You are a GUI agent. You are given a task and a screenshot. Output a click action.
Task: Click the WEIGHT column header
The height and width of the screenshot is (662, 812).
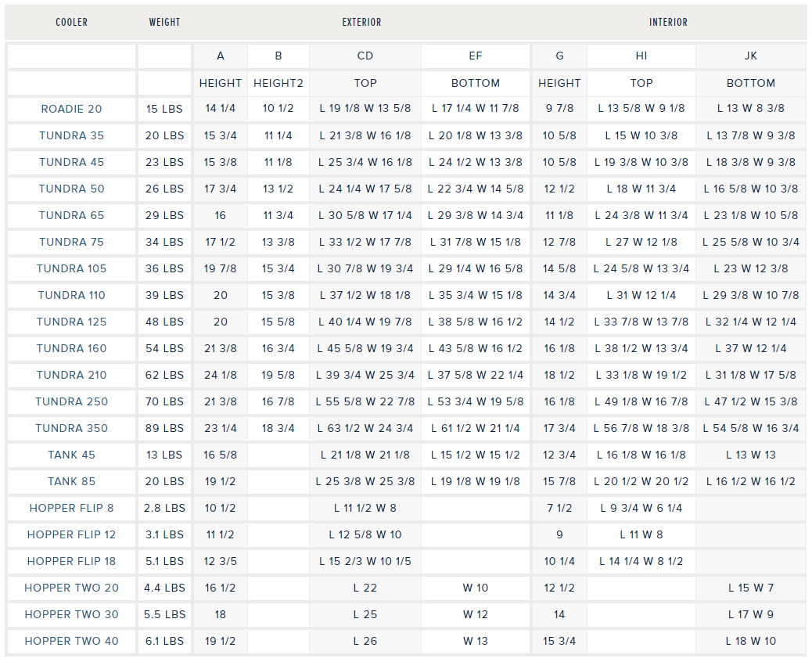[x=165, y=22]
